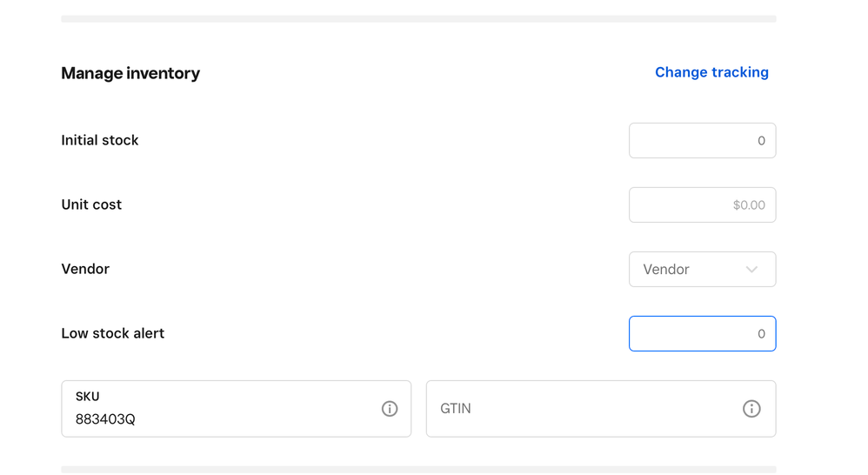Click the Initial stock label
Viewport: 868px width, 475px height.
[100, 140]
